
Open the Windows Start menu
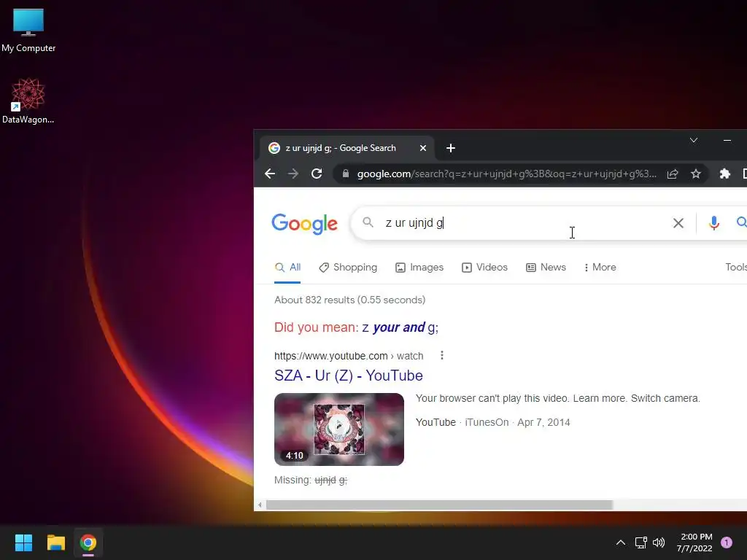23,542
